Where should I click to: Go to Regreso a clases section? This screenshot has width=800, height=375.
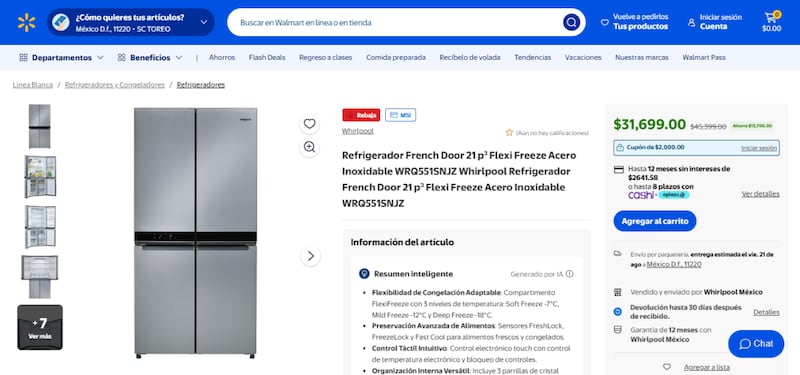pos(326,58)
